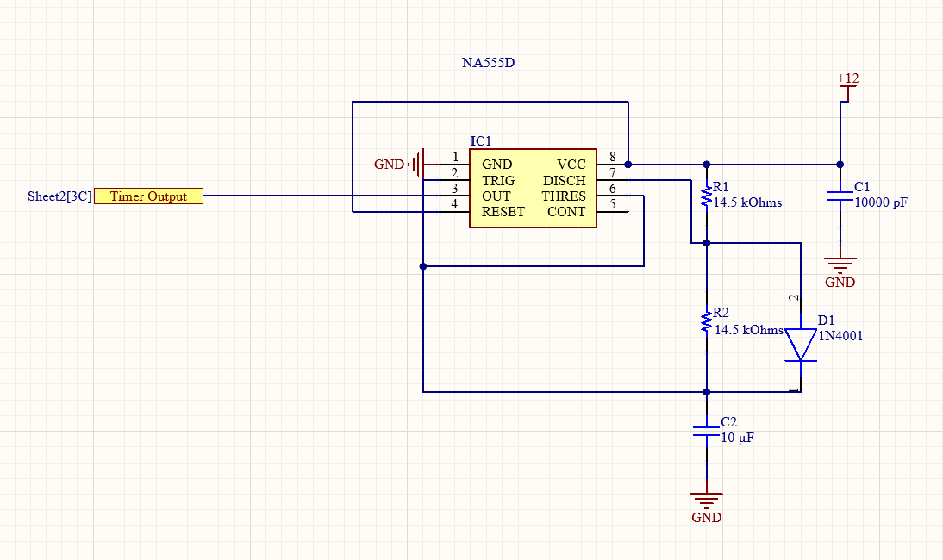Click the R2 14.5 kOhms value

749,330
